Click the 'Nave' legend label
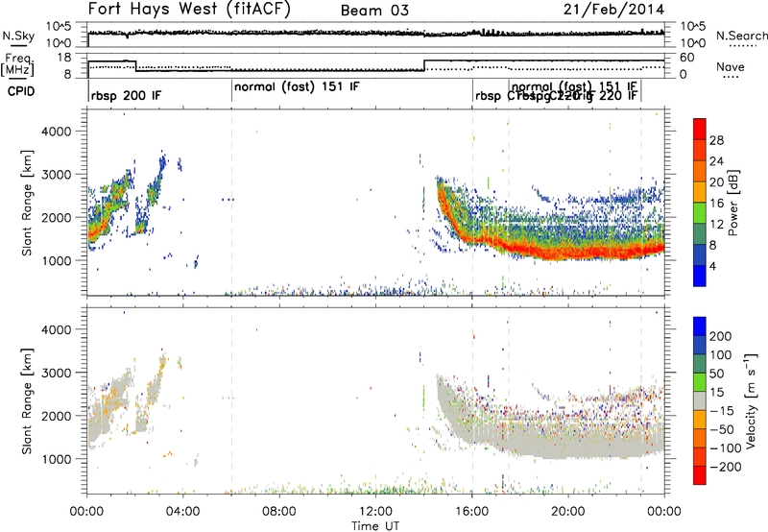This screenshot has width=768, height=532. pyautogui.click(x=731, y=66)
